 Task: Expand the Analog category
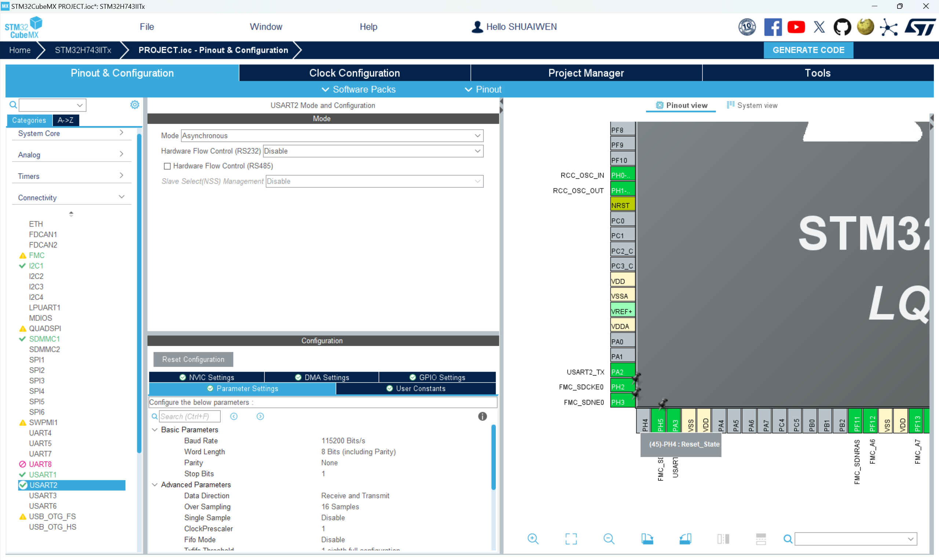point(71,155)
